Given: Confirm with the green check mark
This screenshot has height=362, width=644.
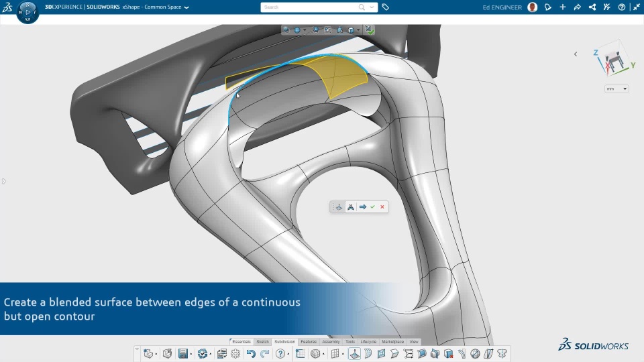Looking at the screenshot, I should tap(372, 207).
